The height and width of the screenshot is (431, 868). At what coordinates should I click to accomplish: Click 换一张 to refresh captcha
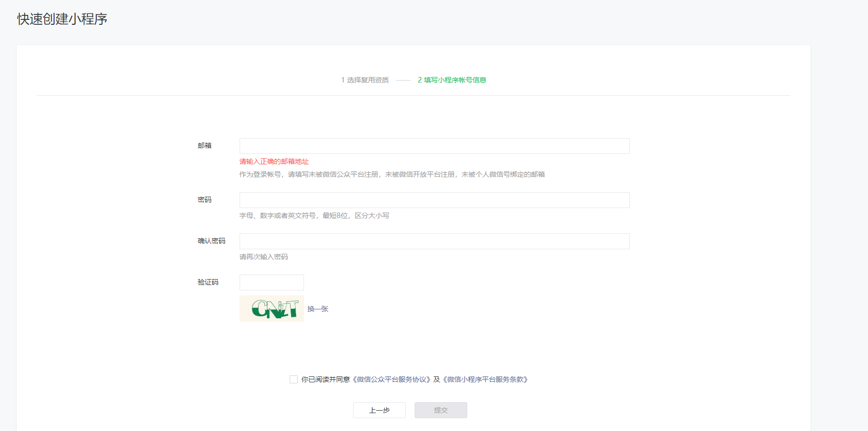(318, 309)
